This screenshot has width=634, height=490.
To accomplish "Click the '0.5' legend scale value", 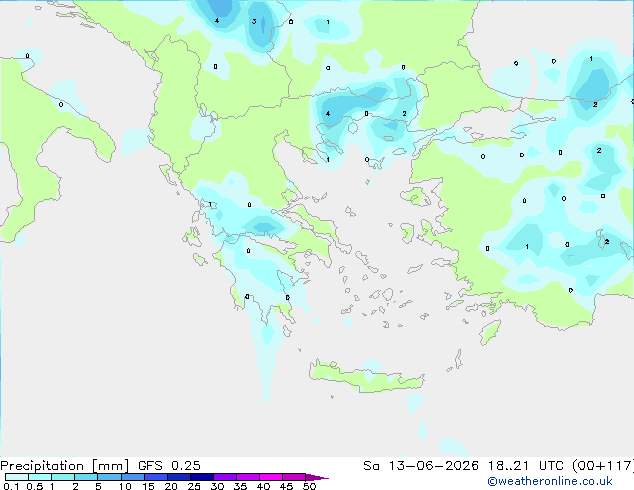I will tap(35, 486).
